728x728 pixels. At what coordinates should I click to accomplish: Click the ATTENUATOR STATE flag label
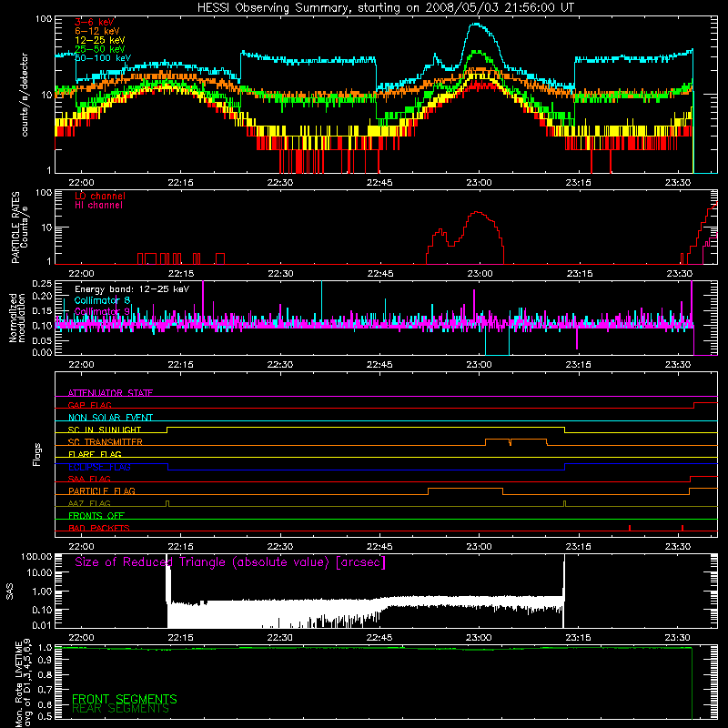110,393
